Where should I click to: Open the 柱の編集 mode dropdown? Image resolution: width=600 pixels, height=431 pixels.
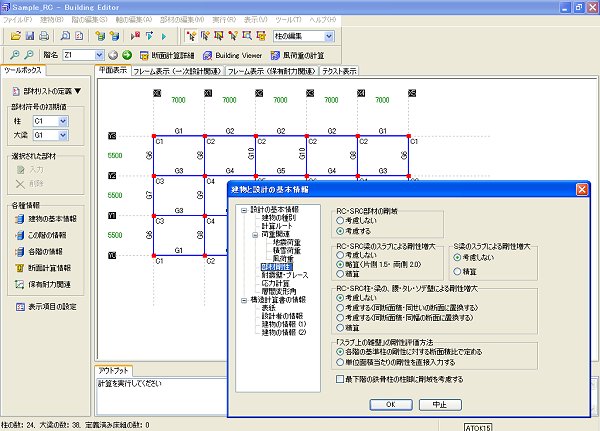click(x=329, y=36)
